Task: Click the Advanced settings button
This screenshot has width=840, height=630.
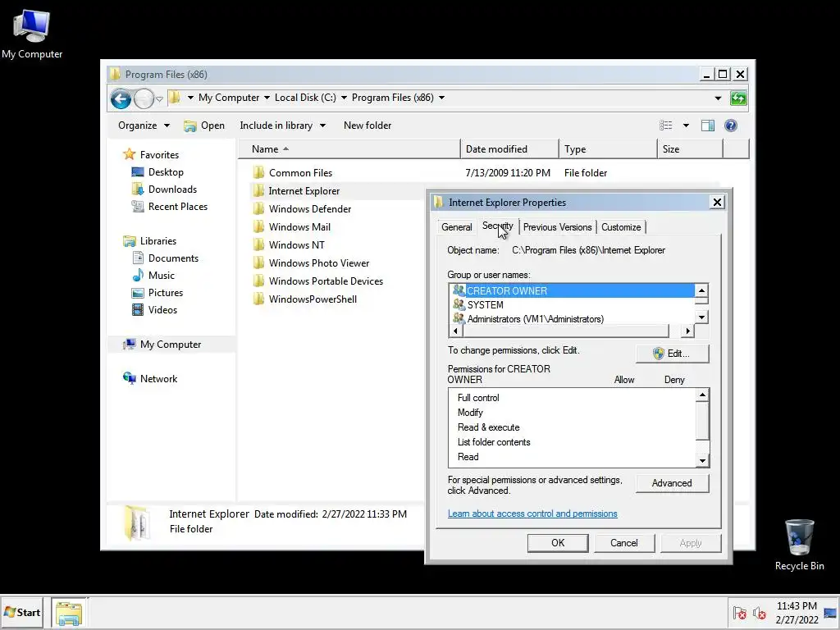Action: 673,483
